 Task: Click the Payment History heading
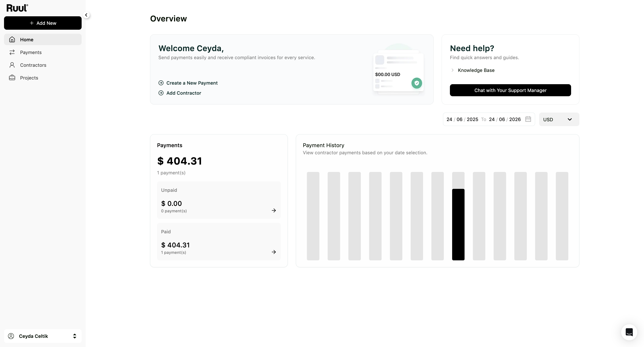[324, 145]
